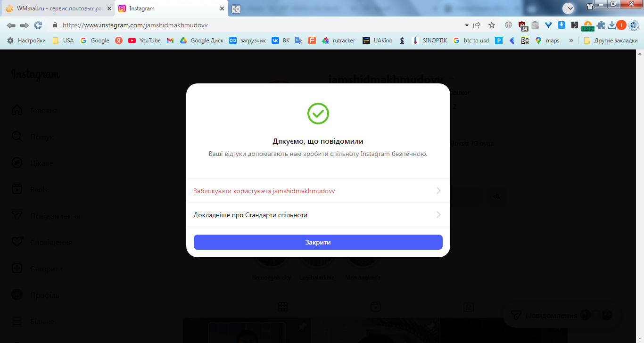Open the ВК bookmark
The width and height of the screenshot is (644, 343).
point(281,41)
